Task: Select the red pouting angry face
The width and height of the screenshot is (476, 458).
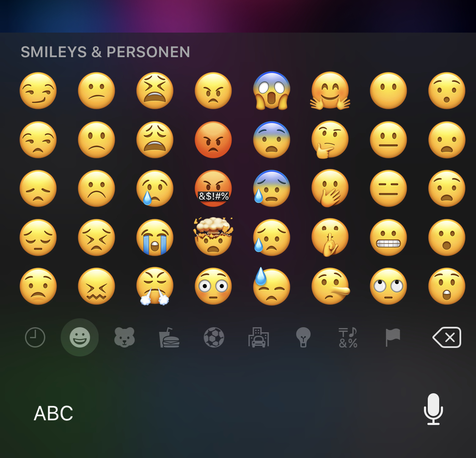Action: click(x=213, y=140)
